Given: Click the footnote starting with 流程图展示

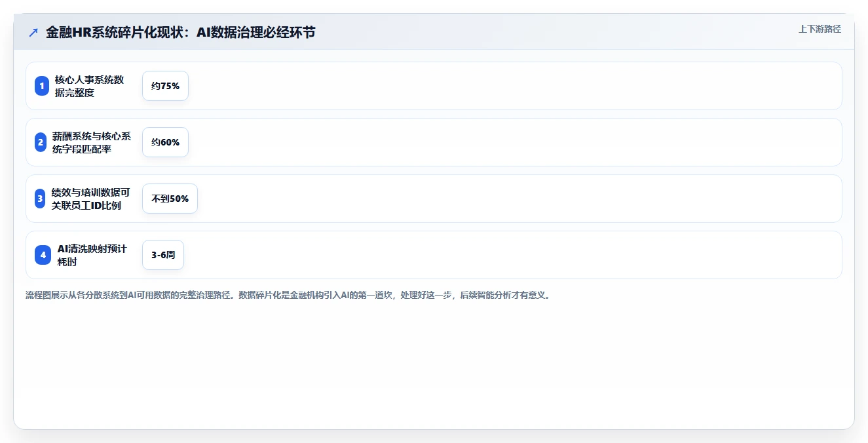Looking at the screenshot, I should point(289,295).
